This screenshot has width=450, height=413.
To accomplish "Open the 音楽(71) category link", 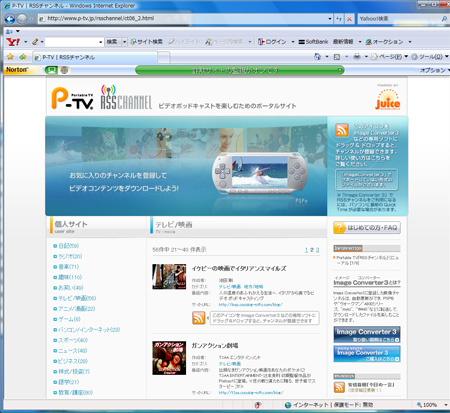I will point(69,267).
